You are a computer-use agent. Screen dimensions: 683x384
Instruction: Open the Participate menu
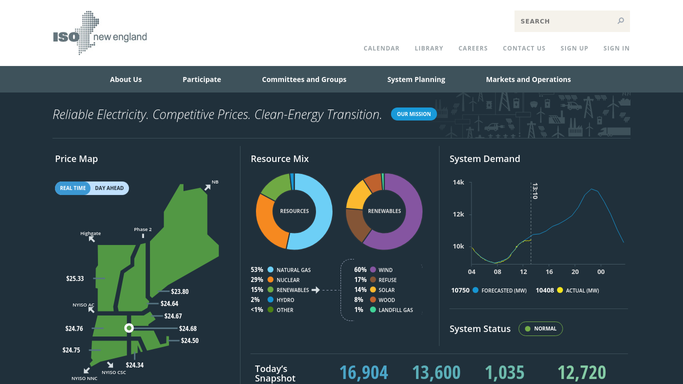(202, 79)
